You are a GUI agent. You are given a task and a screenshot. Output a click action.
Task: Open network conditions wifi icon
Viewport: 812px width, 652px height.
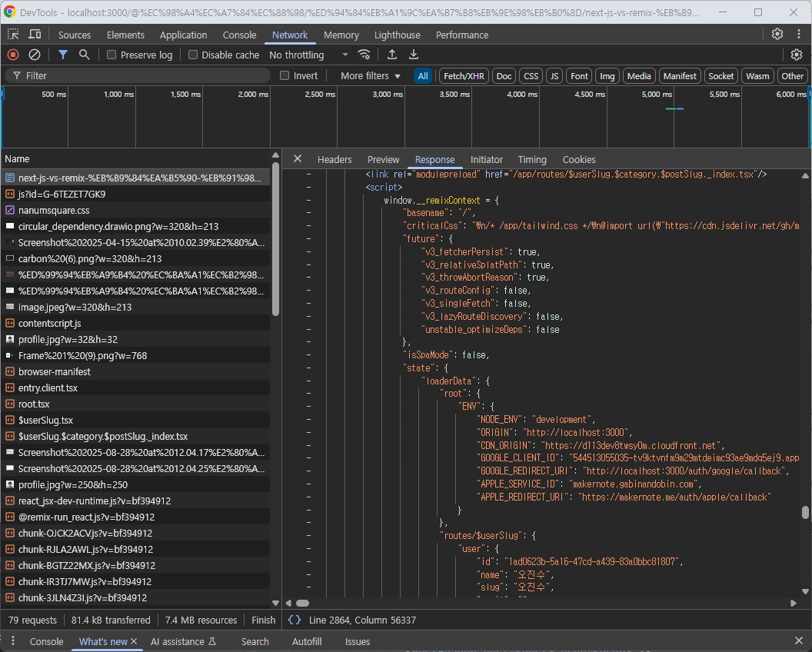364,55
